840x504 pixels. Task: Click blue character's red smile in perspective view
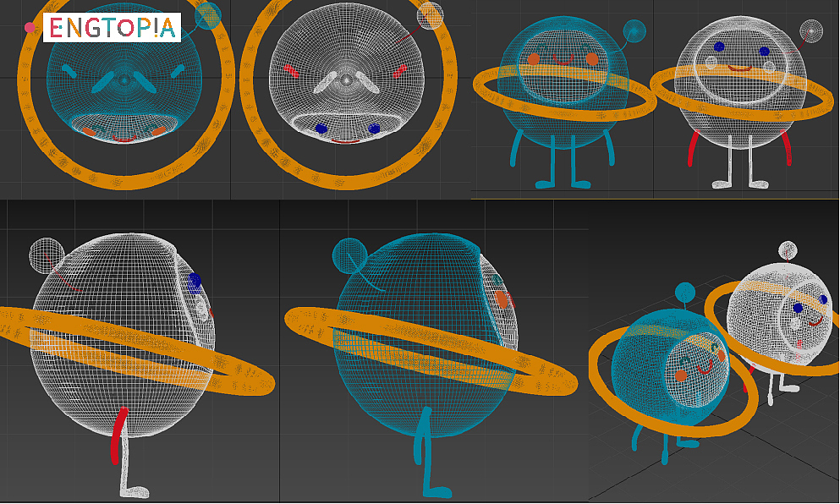tap(705, 368)
